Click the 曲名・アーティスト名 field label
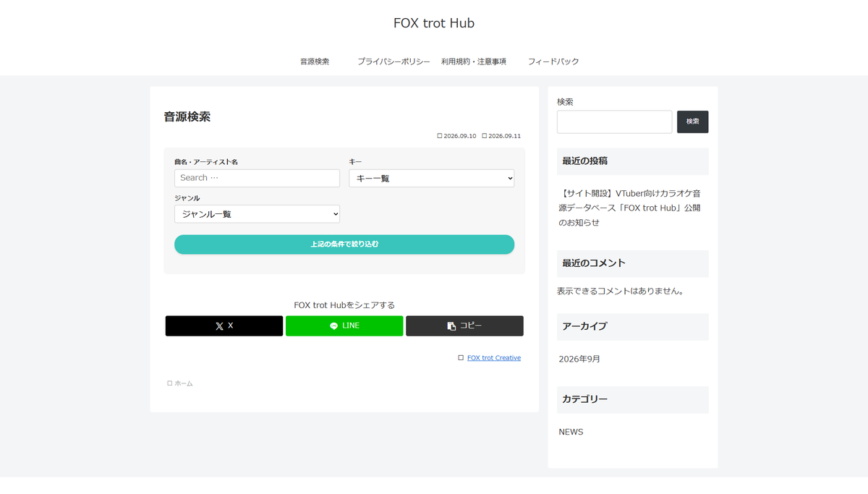The width and height of the screenshot is (868, 494). pos(206,162)
